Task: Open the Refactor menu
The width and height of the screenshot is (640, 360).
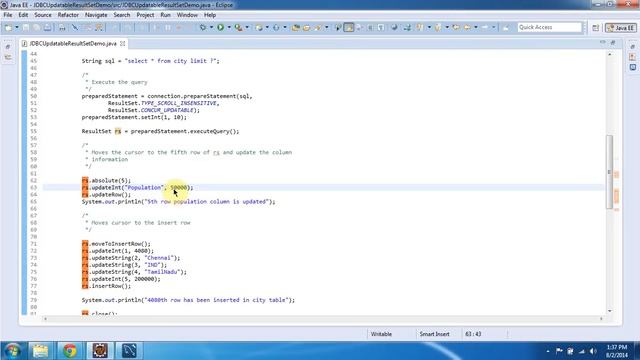Action: click(68, 15)
